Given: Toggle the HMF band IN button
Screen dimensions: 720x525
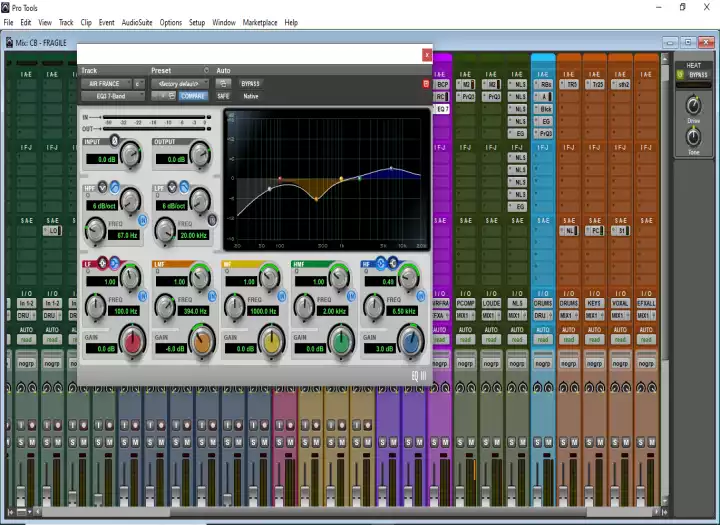Looking at the screenshot, I should tap(351, 296).
